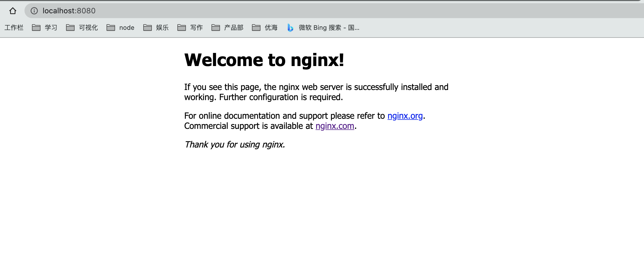The image size is (644, 254).
Task: Click the "Welcome to nginx!" heading
Action: coord(264,60)
